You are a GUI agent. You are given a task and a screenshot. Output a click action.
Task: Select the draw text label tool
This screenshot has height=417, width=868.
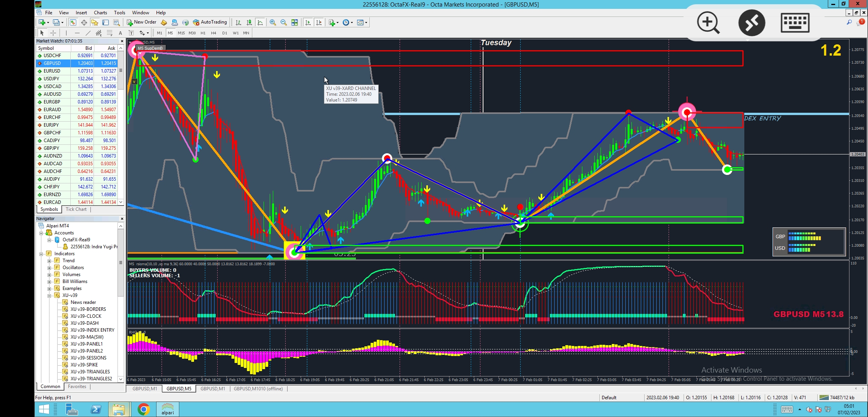131,33
